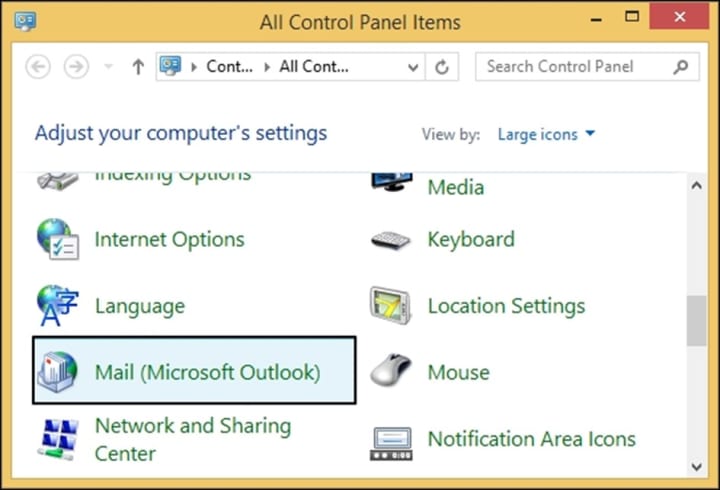
Task: Open the Location Settings link
Action: pos(506,306)
